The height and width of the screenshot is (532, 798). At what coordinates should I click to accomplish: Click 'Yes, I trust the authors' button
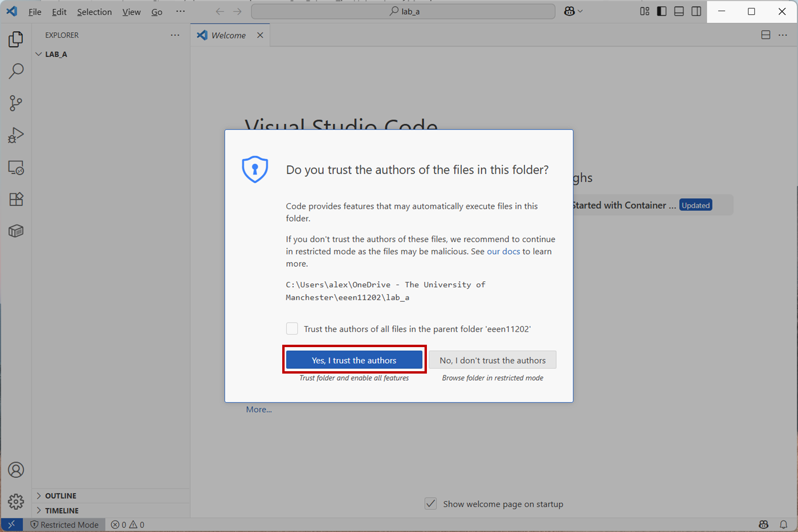(x=354, y=360)
